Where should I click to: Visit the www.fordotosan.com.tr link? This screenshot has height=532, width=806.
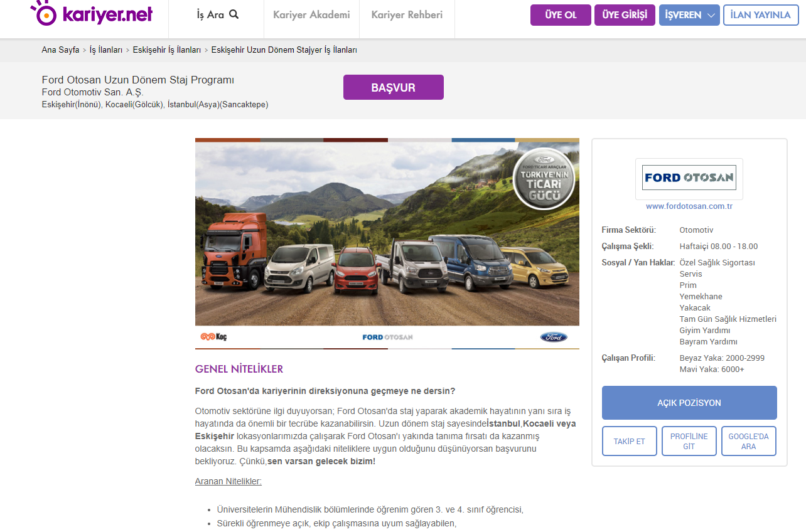(689, 206)
